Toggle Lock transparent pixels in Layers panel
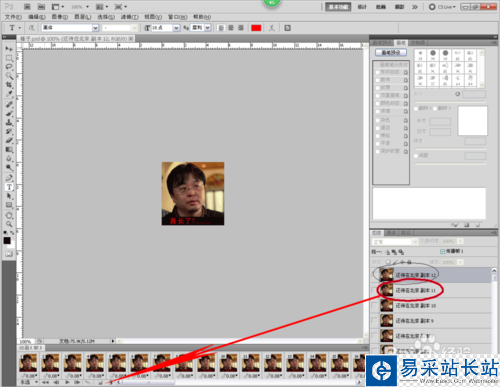Viewport: 500px width, 387px height. [x=388, y=262]
